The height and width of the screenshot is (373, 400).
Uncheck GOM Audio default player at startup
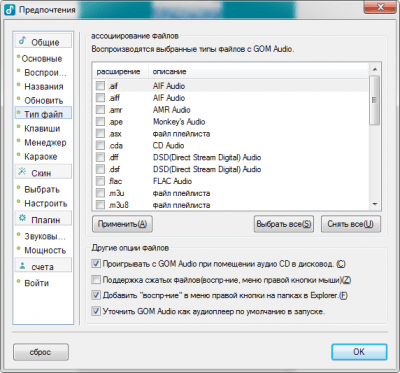(96, 311)
